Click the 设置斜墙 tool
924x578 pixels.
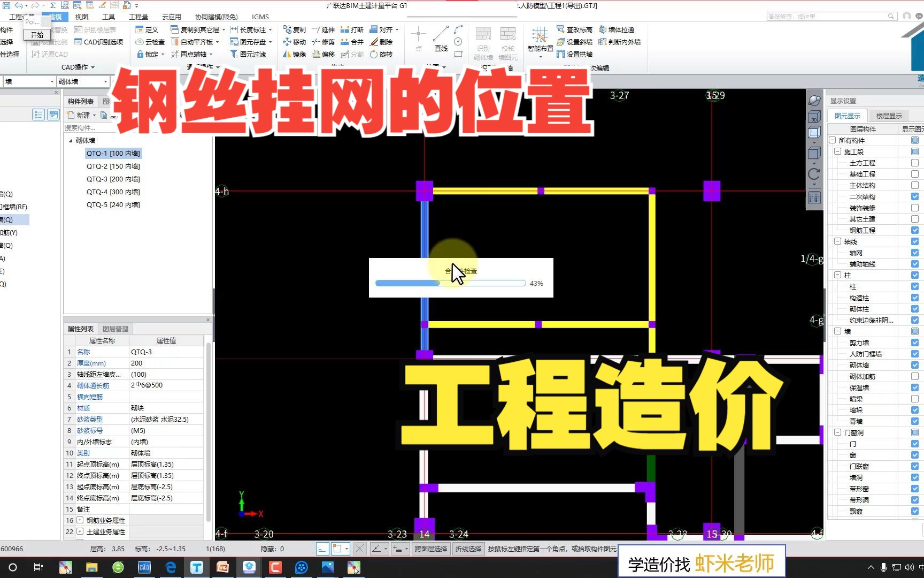[x=574, y=42]
